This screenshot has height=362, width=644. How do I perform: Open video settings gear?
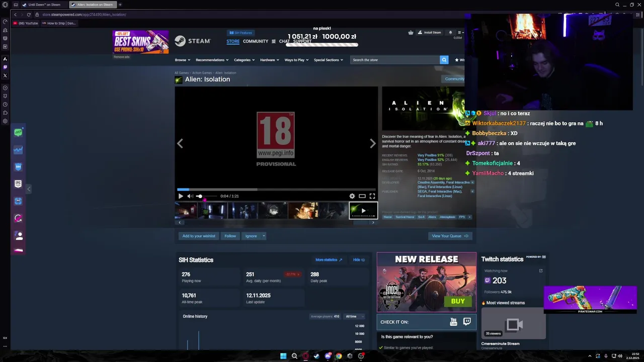tap(352, 196)
